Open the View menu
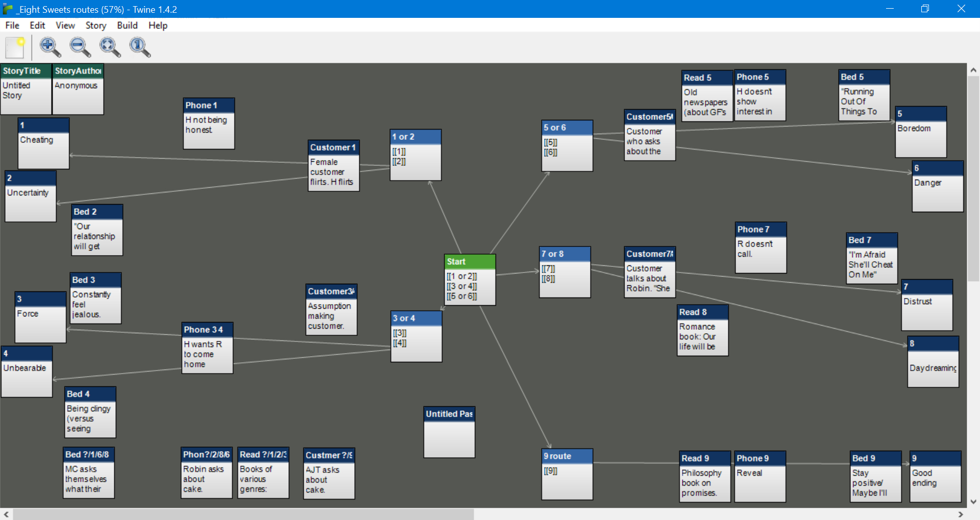Screen dimensions: 980x520 point(65,26)
